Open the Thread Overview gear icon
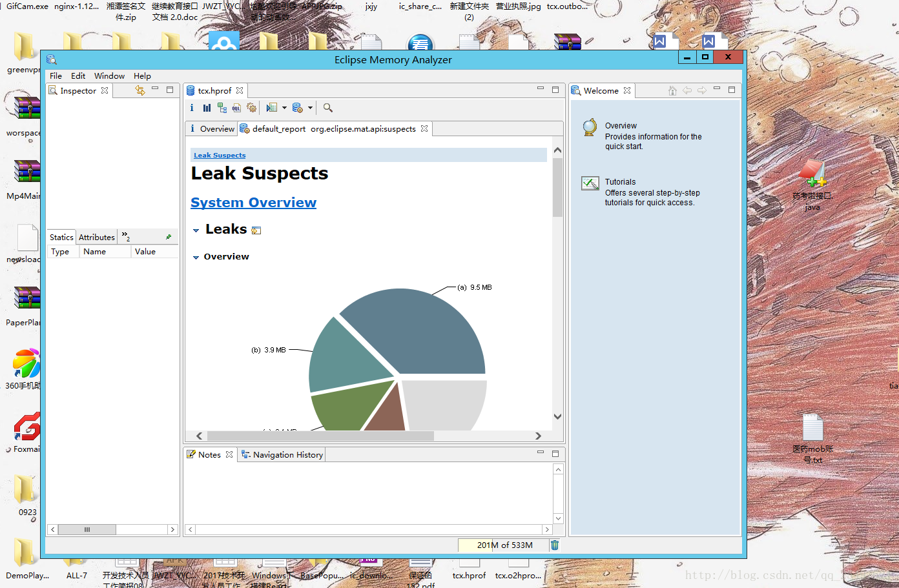The width and height of the screenshot is (899, 588). (x=251, y=108)
